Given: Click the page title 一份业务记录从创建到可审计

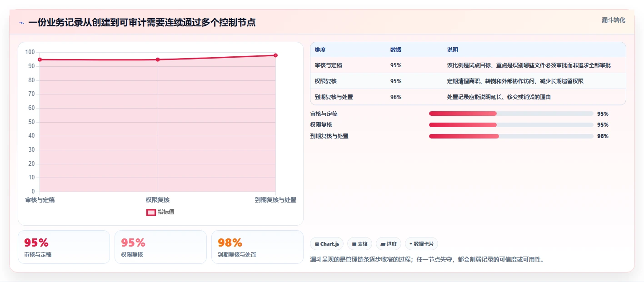Looking at the screenshot, I should pyautogui.click(x=142, y=23).
